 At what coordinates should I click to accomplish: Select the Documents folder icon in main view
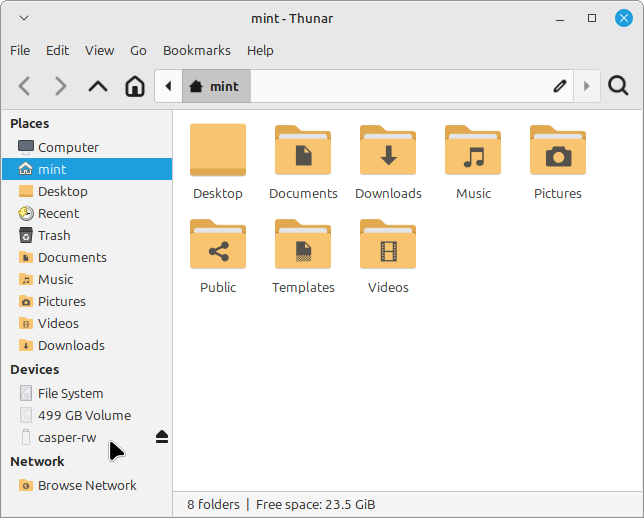click(x=303, y=150)
